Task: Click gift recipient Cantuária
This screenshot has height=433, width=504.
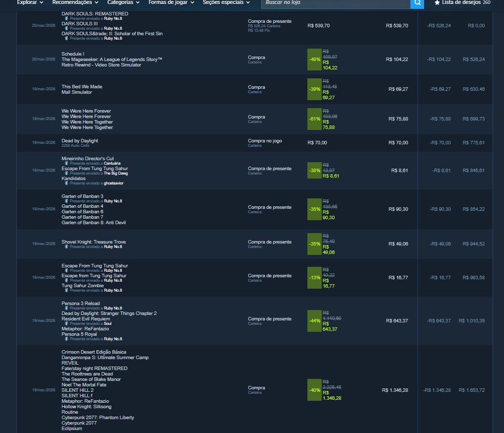Action: point(112,163)
